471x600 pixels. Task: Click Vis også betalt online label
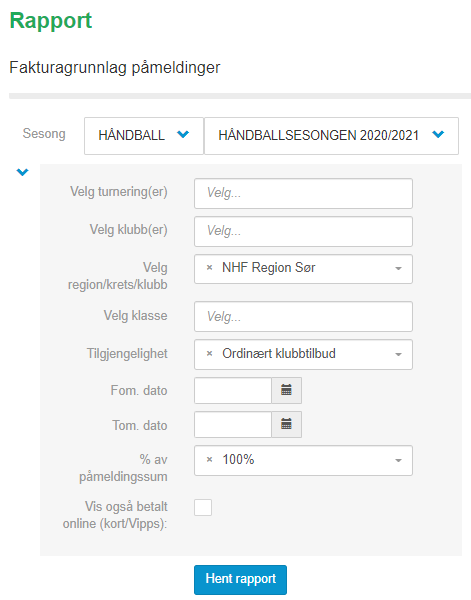tap(115, 515)
